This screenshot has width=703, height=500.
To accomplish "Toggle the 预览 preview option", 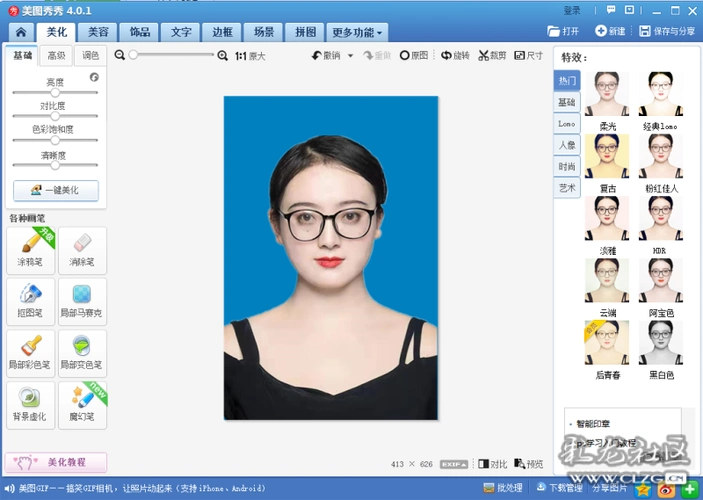I will (x=529, y=464).
